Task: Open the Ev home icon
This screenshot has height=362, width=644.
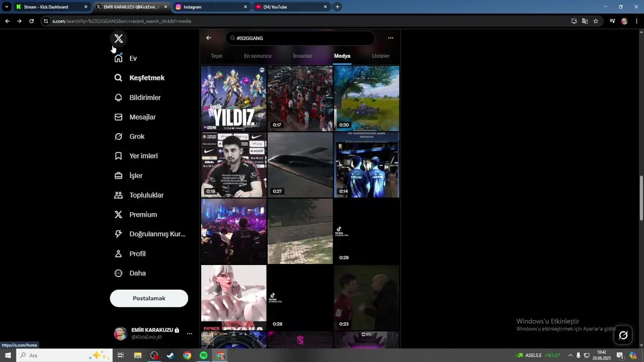Action: click(118, 58)
